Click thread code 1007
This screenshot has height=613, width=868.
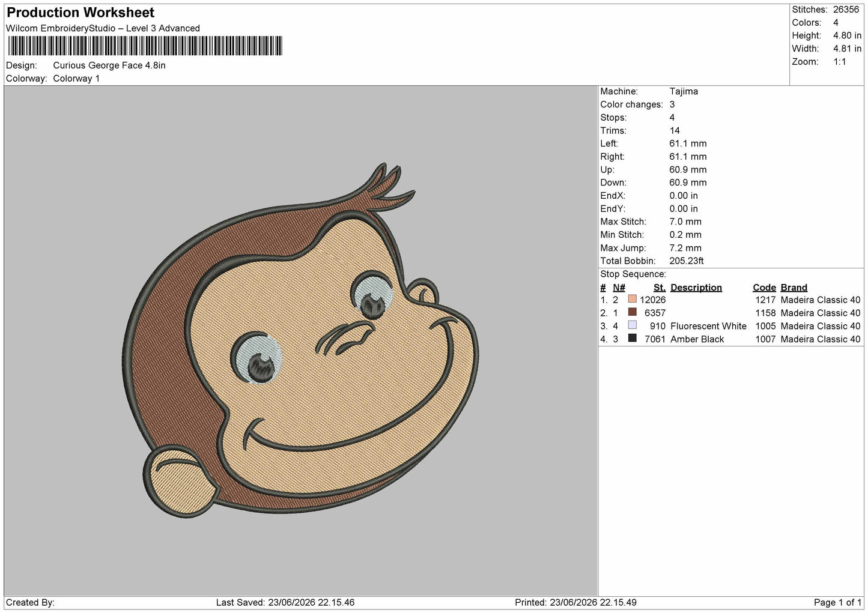click(765, 339)
